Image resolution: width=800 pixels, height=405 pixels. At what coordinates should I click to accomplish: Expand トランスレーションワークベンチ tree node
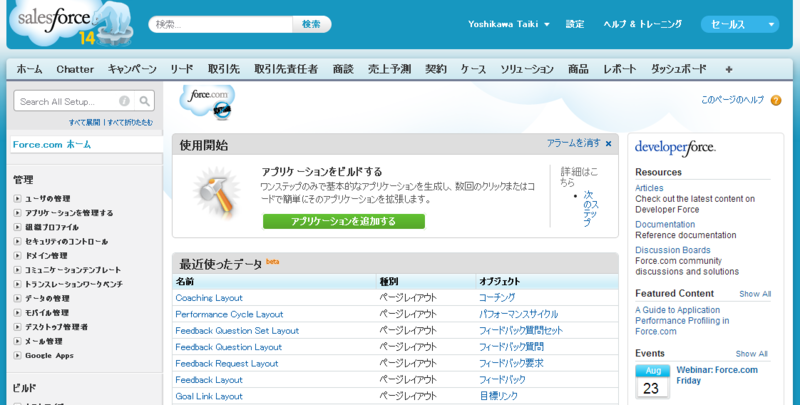[17, 284]
